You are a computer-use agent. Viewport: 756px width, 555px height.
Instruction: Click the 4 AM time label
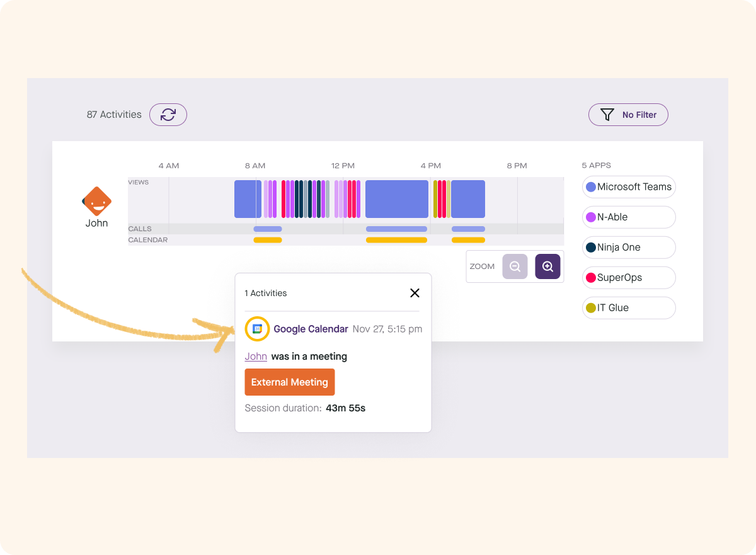pos(169,166)
